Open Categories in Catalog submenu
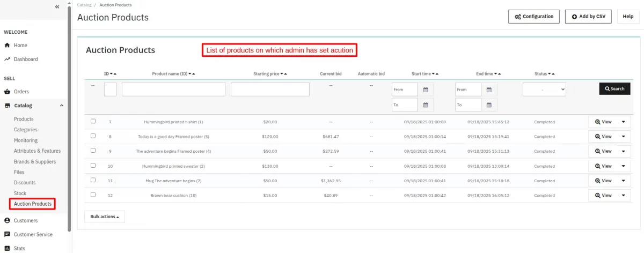Screen dimensions: 644x253 pyautogui.click(x=26, y=130)
